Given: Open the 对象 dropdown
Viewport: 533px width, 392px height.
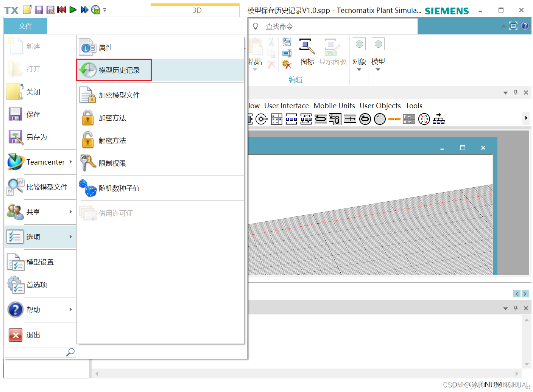Looking at the screenshot, I should (359, 55).
